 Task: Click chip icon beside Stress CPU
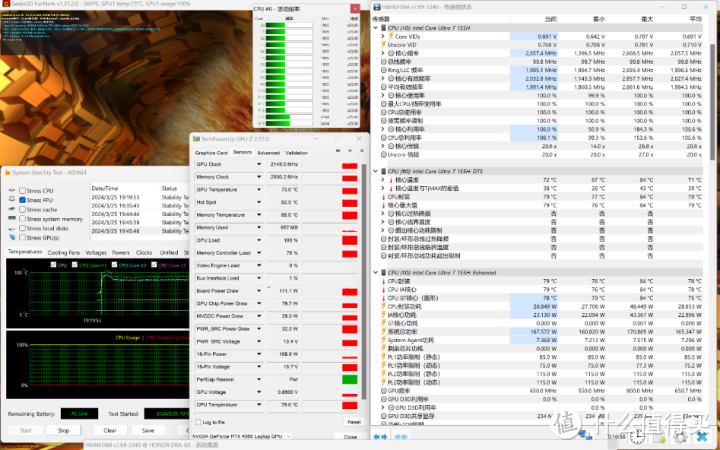[x=12, y=190]
